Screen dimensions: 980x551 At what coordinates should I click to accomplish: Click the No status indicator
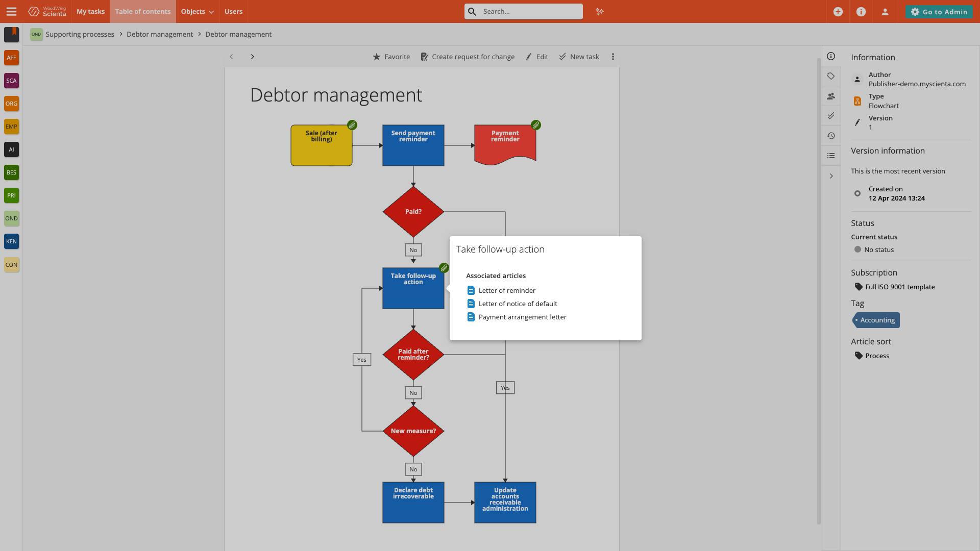pyautogui.click(x=874, y=249)
